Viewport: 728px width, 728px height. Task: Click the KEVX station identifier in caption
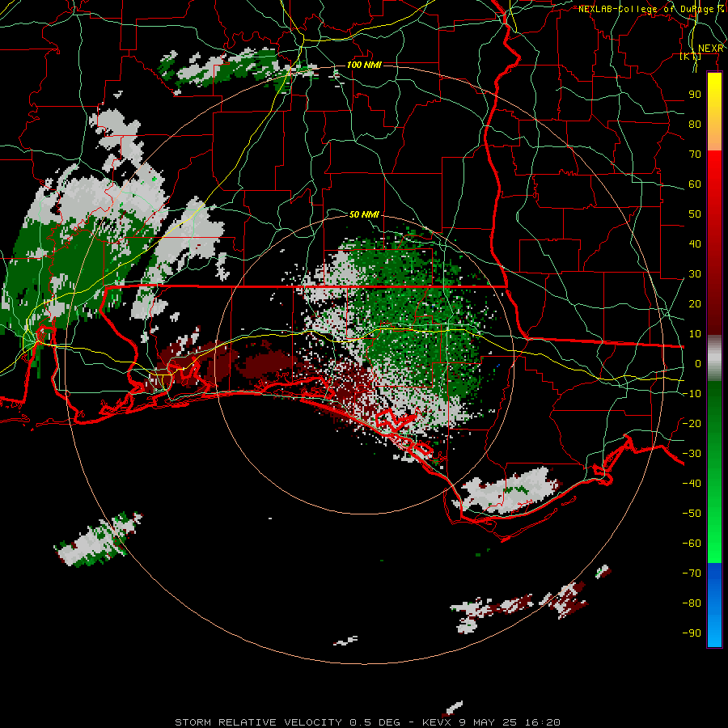(x=438, y=722)
